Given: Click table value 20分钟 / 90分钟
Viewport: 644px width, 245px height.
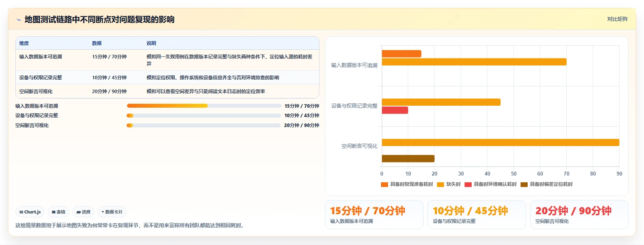Looking at the screenshot, I should [x=109, y=92].
